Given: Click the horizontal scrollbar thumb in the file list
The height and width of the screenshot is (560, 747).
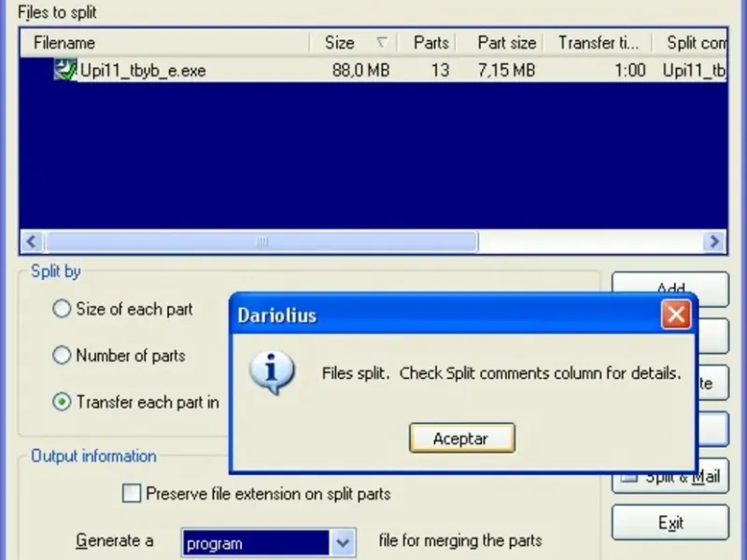Looking at the screenshot, I should click(261, 242).
